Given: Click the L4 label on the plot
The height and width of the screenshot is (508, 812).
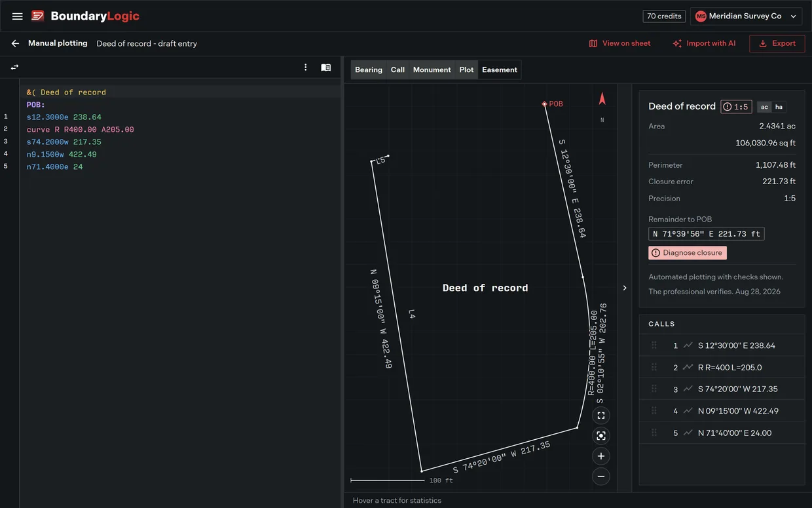Looking at the screenshot, I should (411, 314).
